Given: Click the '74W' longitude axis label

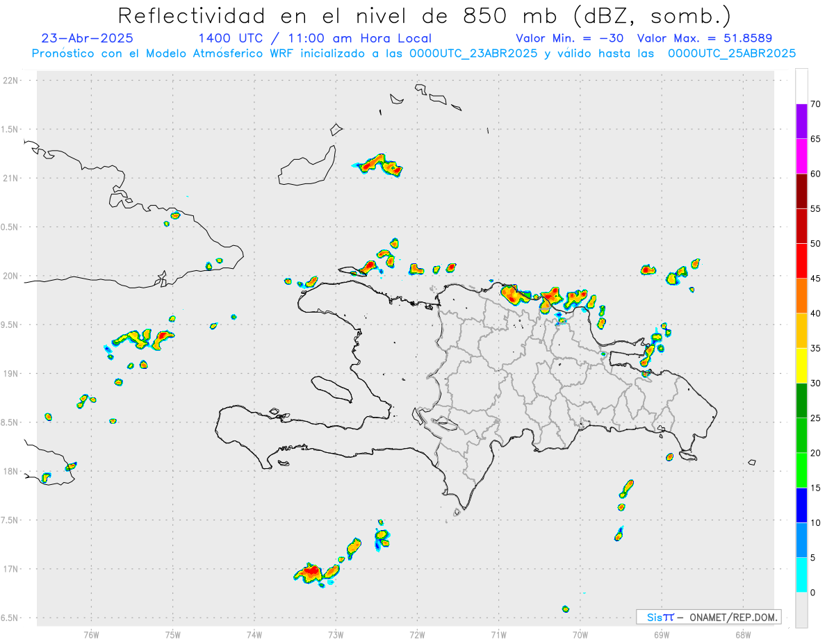Looking at the screenshot, I should coord(254,634).
